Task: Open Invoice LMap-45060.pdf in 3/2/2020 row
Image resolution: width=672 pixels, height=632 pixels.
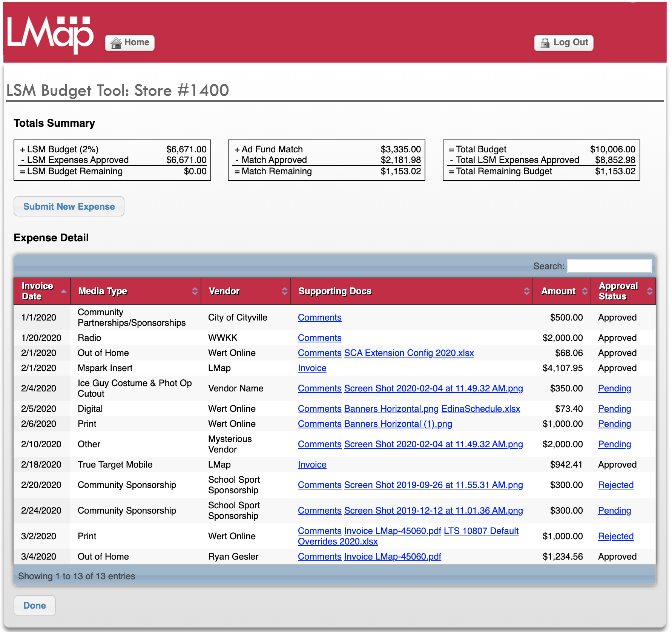Action: click(393, 531)
